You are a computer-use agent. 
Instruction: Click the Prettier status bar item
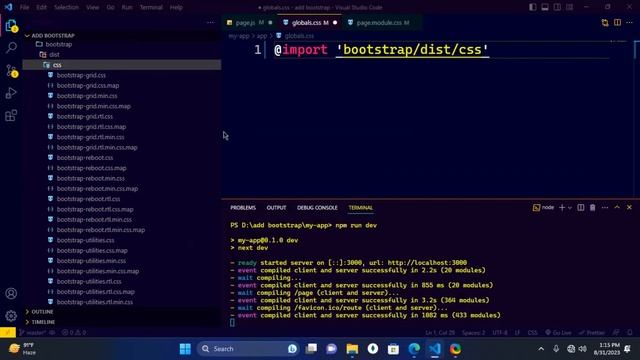592,333
